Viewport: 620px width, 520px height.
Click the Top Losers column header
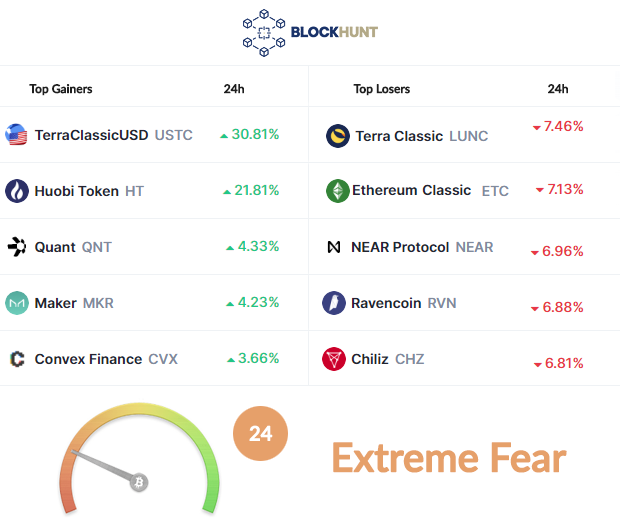pyautogui.click(x=382, y=89)
